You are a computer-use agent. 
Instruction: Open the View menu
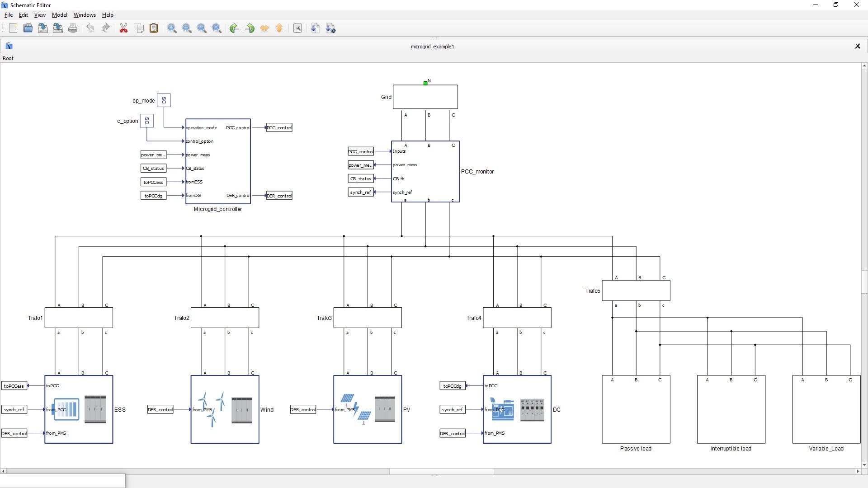tap(40, 15)
